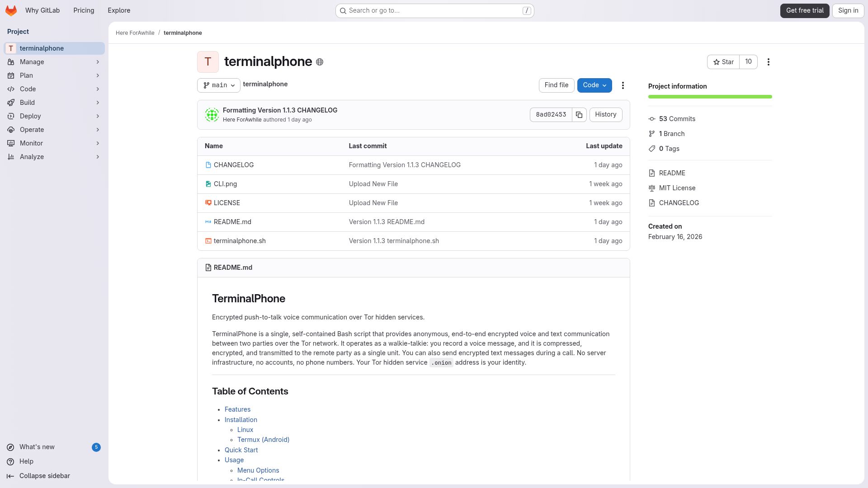Image resolution: width=868 pixels, height=488 pixels.
Task: Open the 10 stargazers count
Action: coord(749,62)
